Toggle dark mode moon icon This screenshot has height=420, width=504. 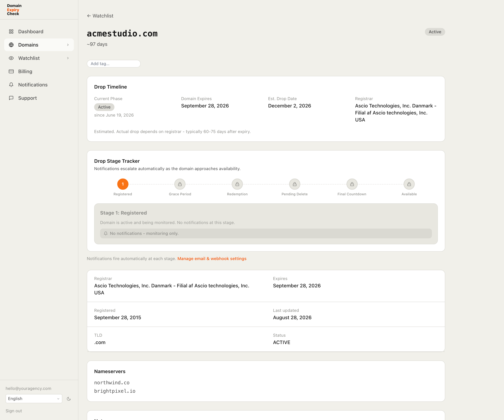click(69, 399)
